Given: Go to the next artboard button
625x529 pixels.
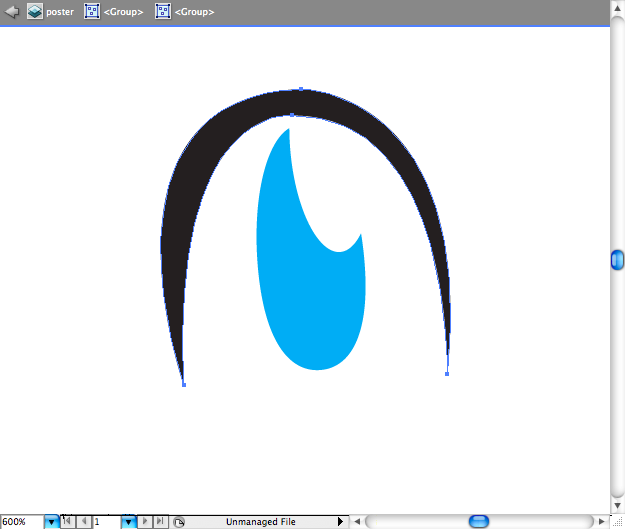Looking at the screenshot, I should 145,521.
